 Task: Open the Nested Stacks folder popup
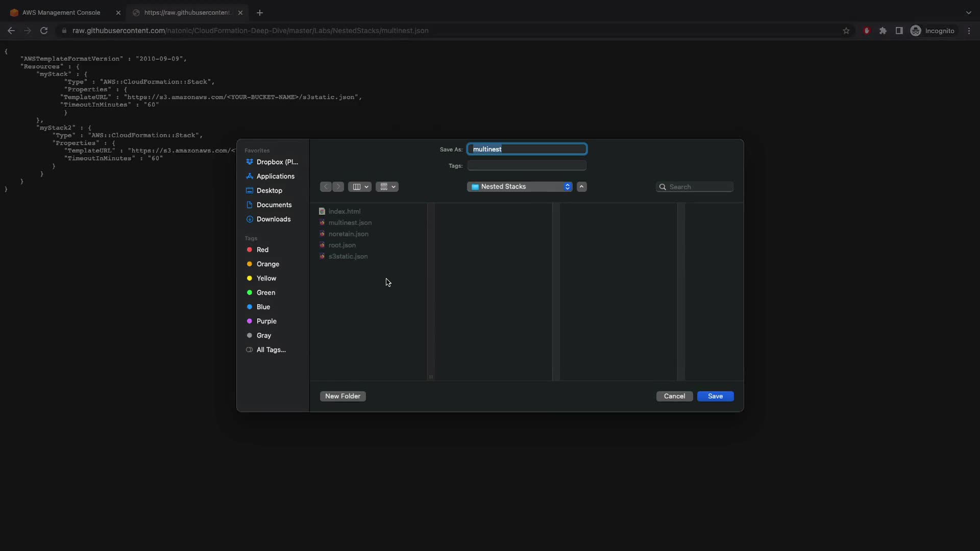[x=520, y=187]
